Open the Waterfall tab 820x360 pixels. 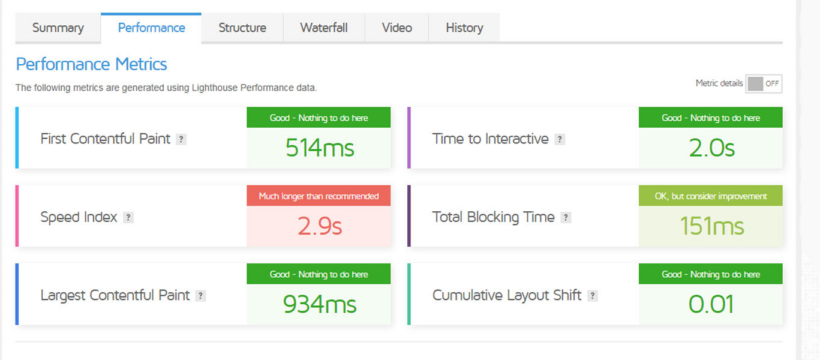324,28
